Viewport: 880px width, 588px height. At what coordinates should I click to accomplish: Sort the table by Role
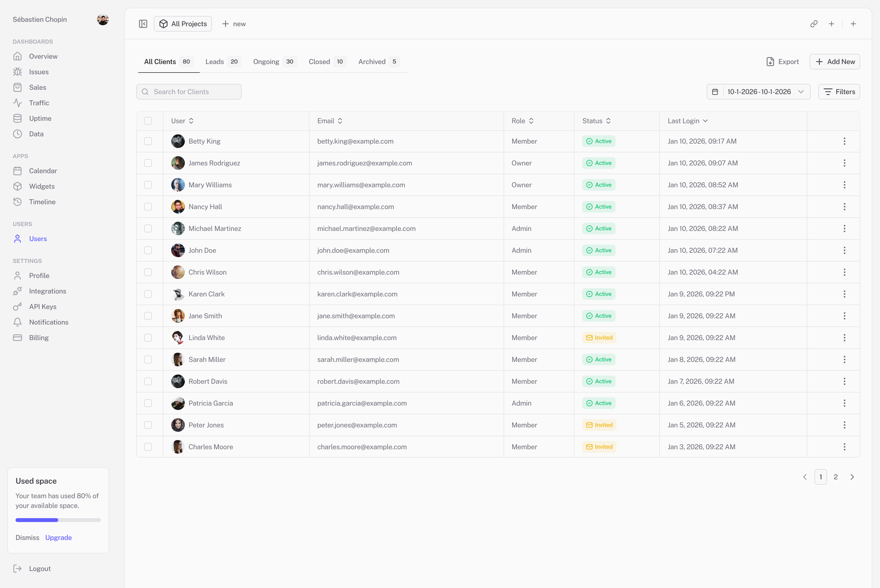coord(522,121)
